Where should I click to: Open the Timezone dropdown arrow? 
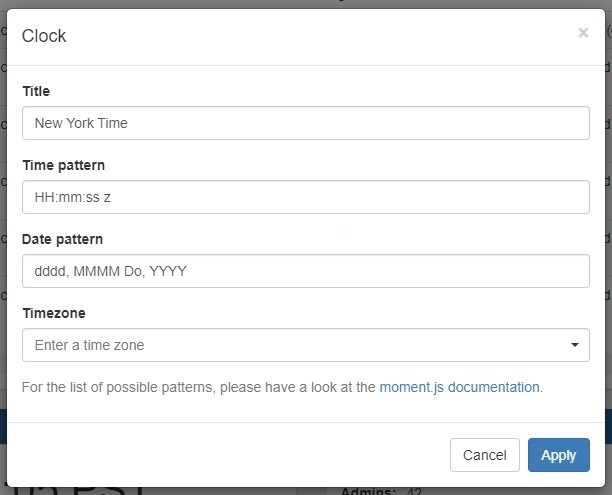[574, 345]
